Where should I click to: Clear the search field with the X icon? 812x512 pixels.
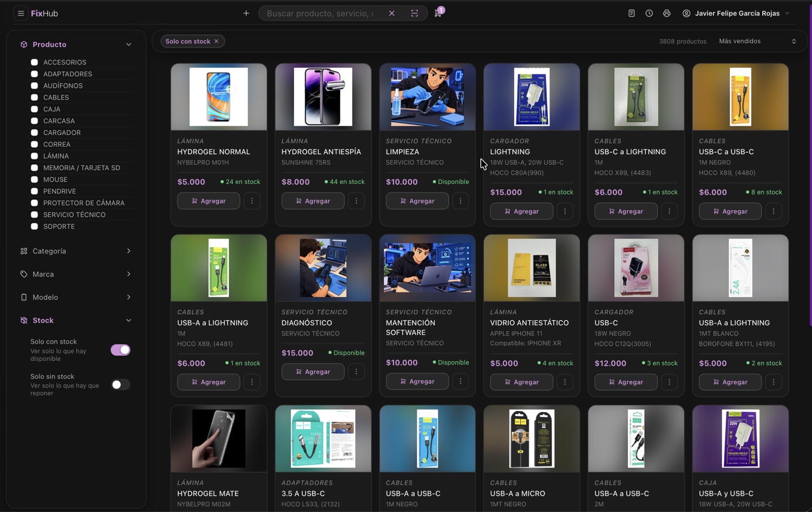(392, 14)
